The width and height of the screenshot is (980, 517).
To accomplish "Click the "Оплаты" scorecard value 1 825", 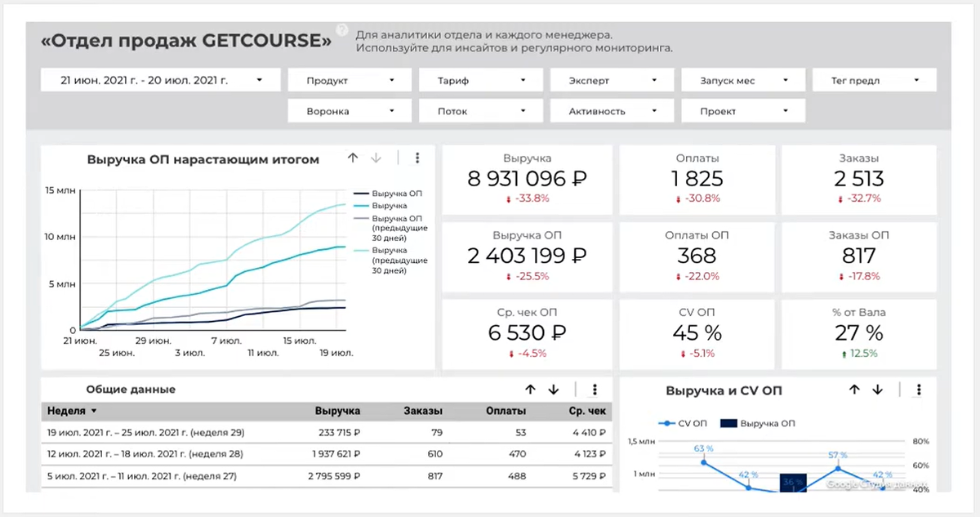I will point(697,179).
